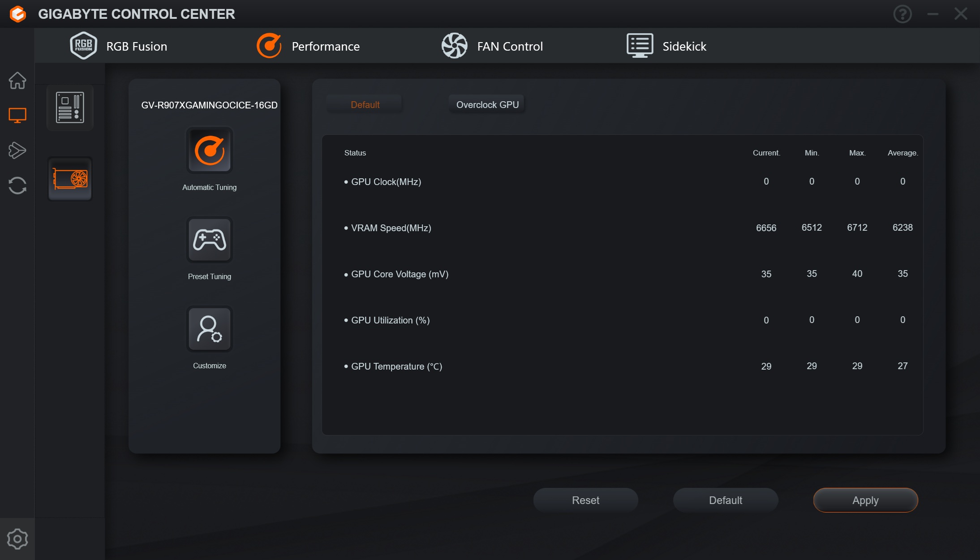
Task: Click the paper-plane sidebar icon
Action: tap(17, 151)
